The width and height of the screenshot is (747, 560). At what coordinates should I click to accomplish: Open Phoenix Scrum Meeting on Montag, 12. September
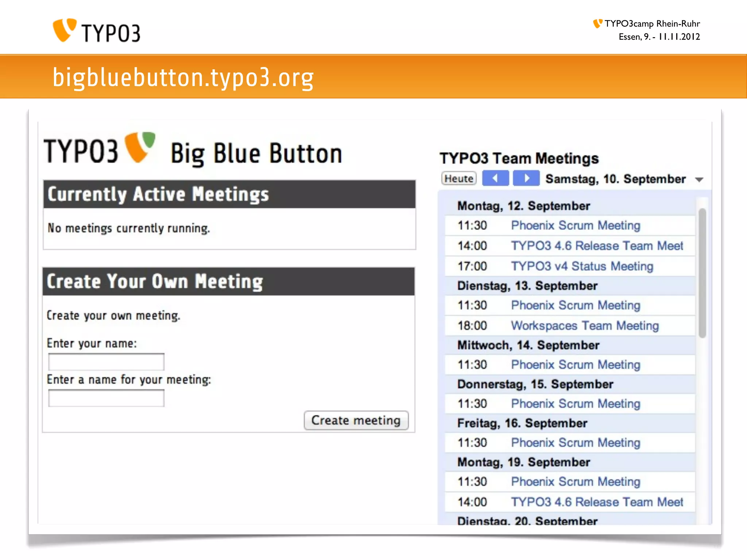point(576,226)
